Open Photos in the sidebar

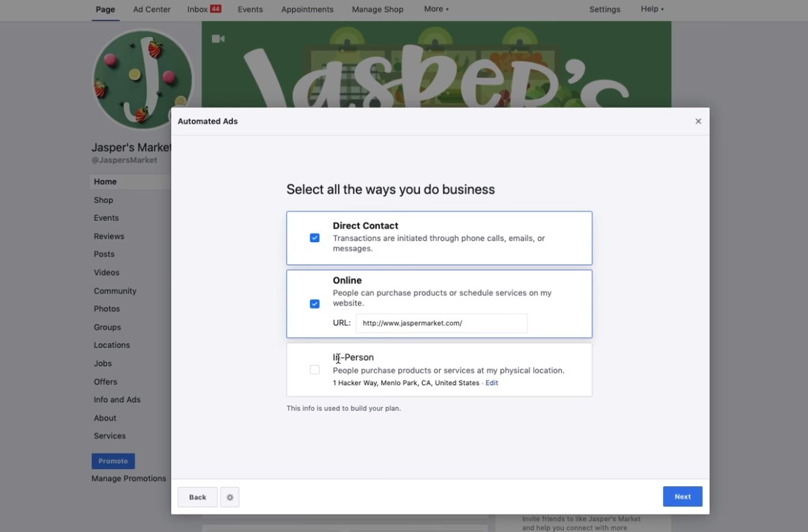point(107,309)
